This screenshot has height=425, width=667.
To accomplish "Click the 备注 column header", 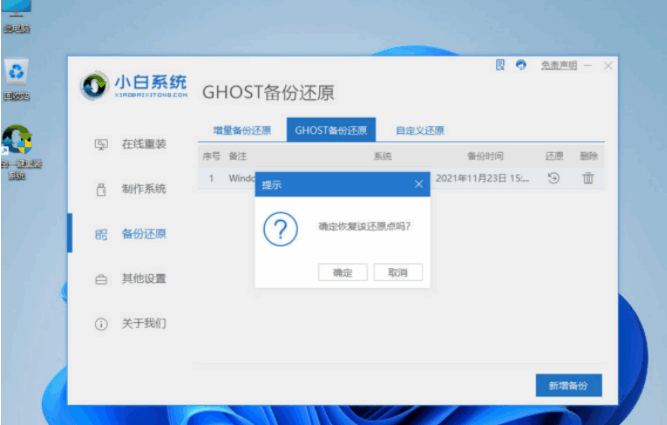I will point(237,156).
